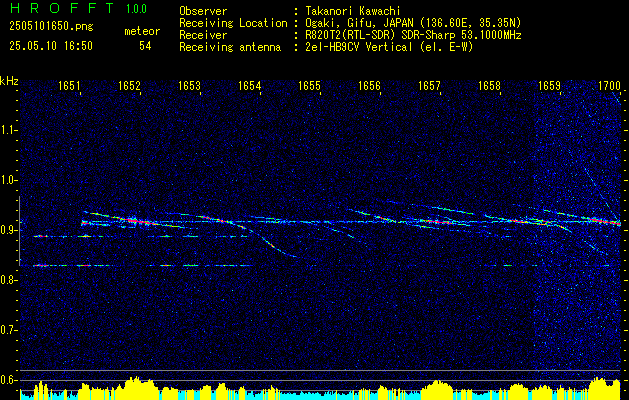Click the 1651 time marker

69,85
